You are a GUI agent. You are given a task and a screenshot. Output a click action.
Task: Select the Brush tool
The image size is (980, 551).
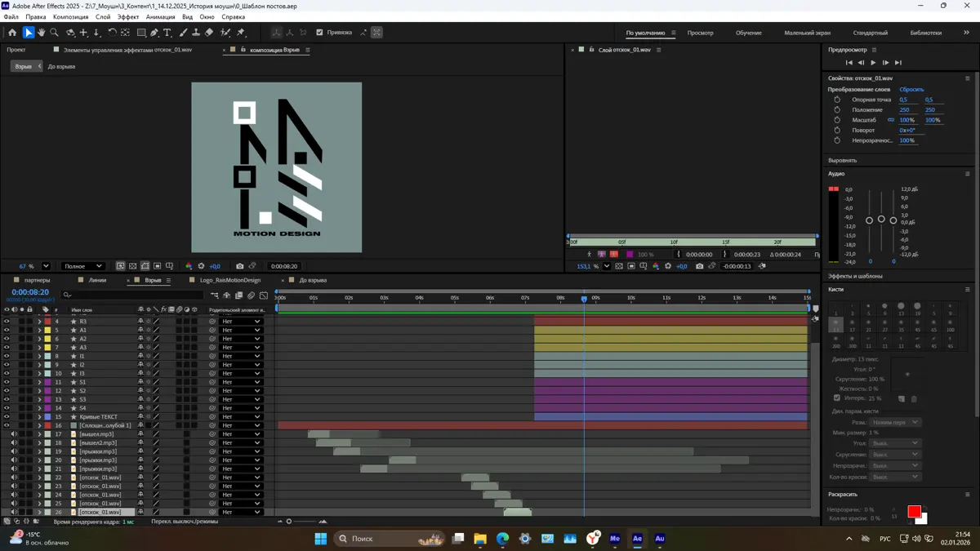click(183, 33)
